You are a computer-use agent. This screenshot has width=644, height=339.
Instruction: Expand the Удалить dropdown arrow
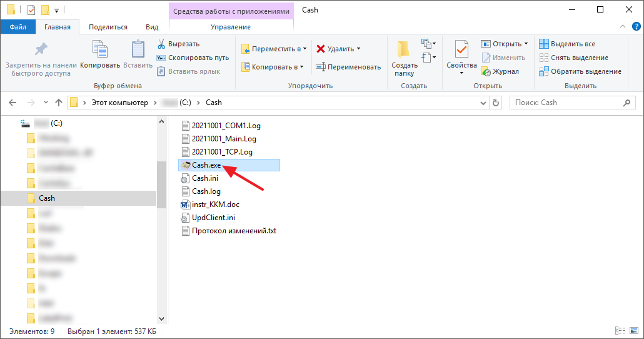pyautogui.click(x=358, y=49)
